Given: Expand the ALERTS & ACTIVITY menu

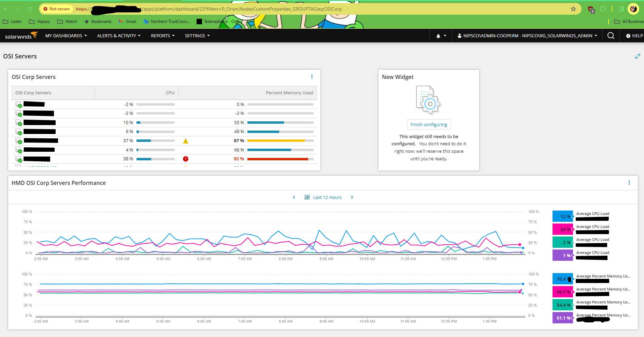Looking at the screenshot, I should [119, 36].
